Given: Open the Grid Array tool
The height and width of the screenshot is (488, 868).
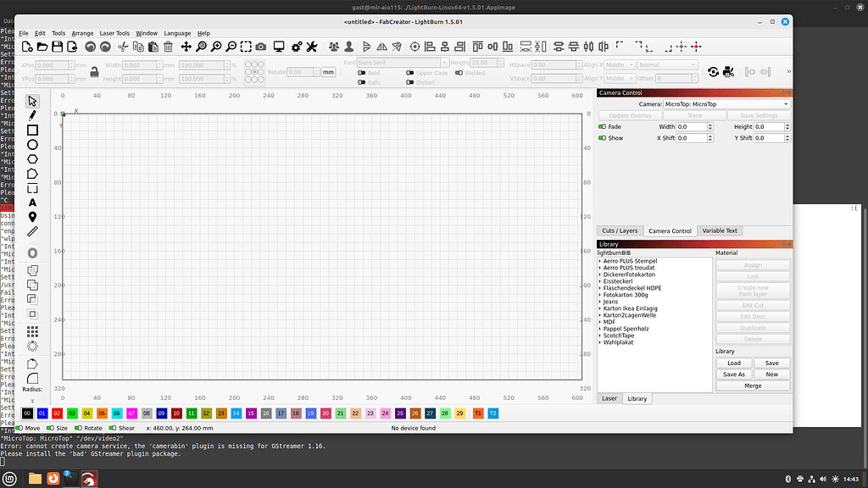Looking at the screenshot, I should point(32,331).
